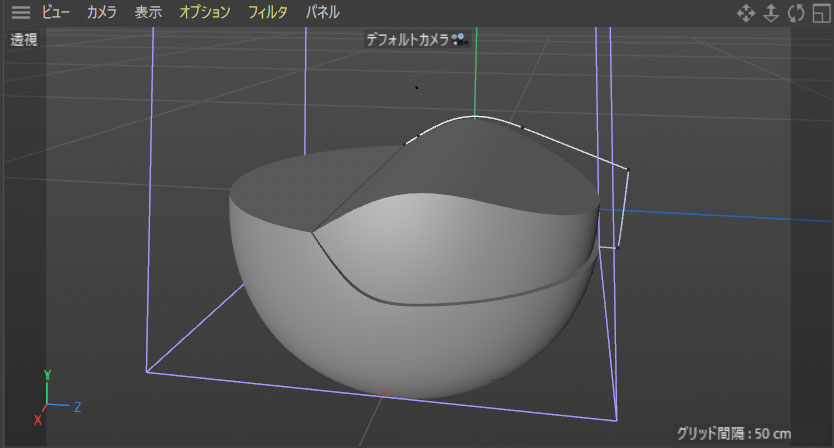
Task: Click the デフォルトカメラ label
Action: pos(408,40)
